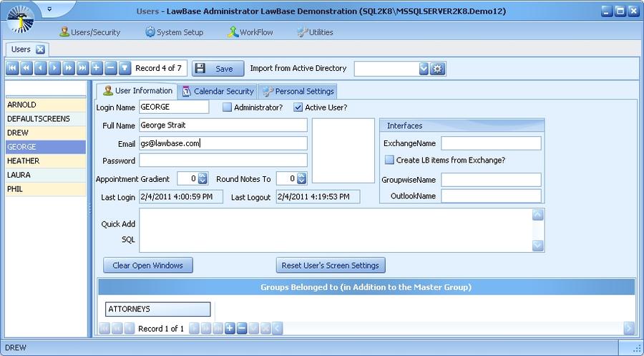Decrease the Appointment Gradient value
The width and height of the screenshot is (644, 356).
(x=203, y=181)
